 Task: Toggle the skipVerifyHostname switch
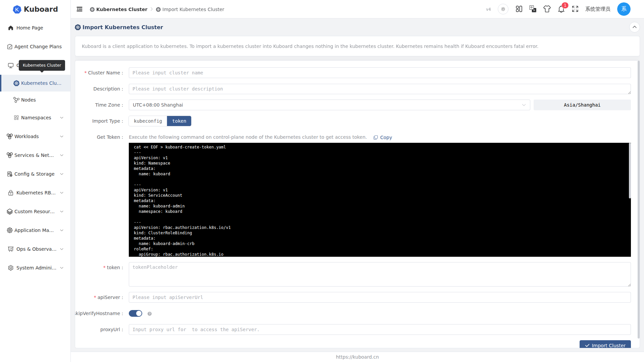click(x=136, y=313)
